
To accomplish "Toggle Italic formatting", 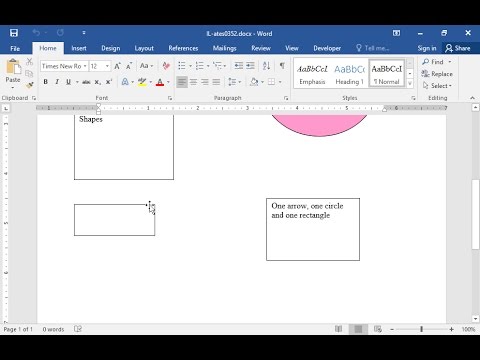I will [57, 82].
